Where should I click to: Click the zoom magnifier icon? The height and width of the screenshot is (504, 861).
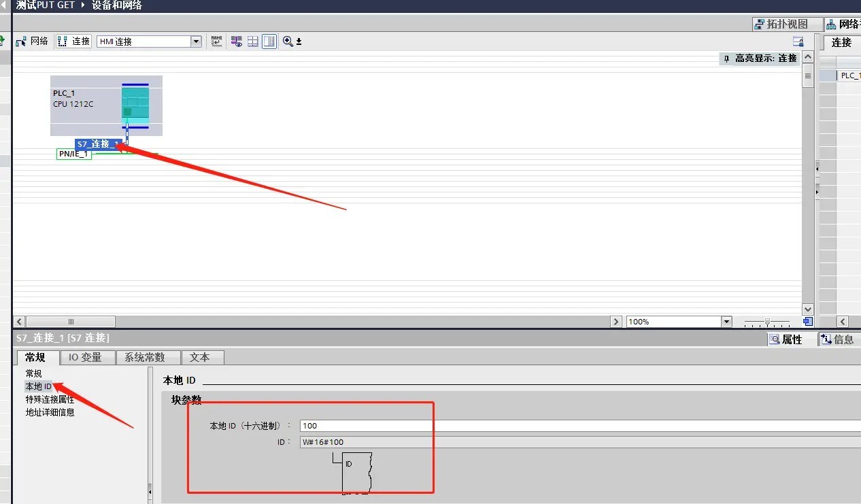(x=288, y=41)
